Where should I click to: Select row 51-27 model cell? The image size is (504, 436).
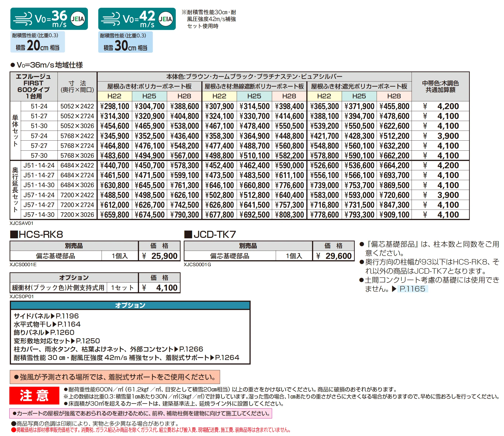pyautogui.click(x=39, y=116)
